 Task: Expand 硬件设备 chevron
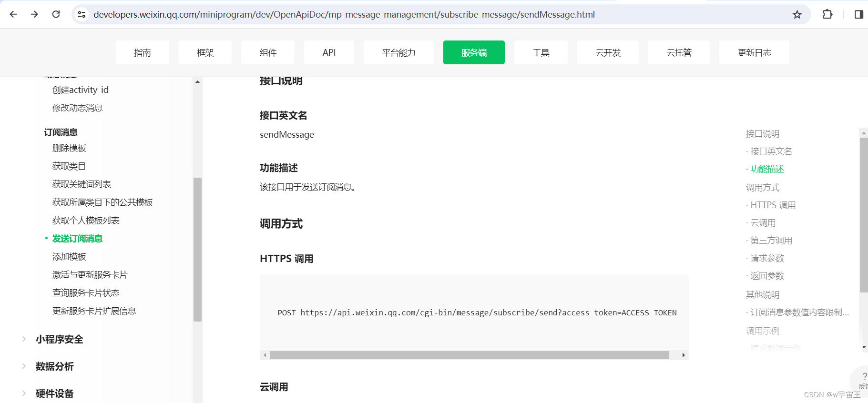pos(24,393)
